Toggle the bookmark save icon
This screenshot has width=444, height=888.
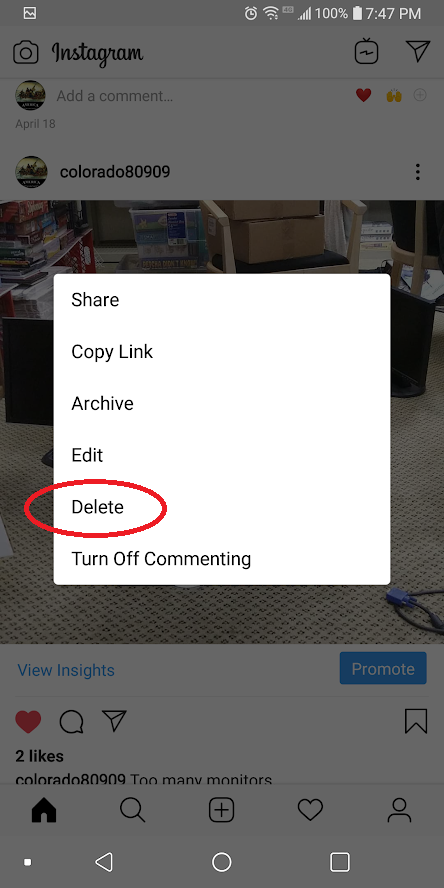click(416, 722)
